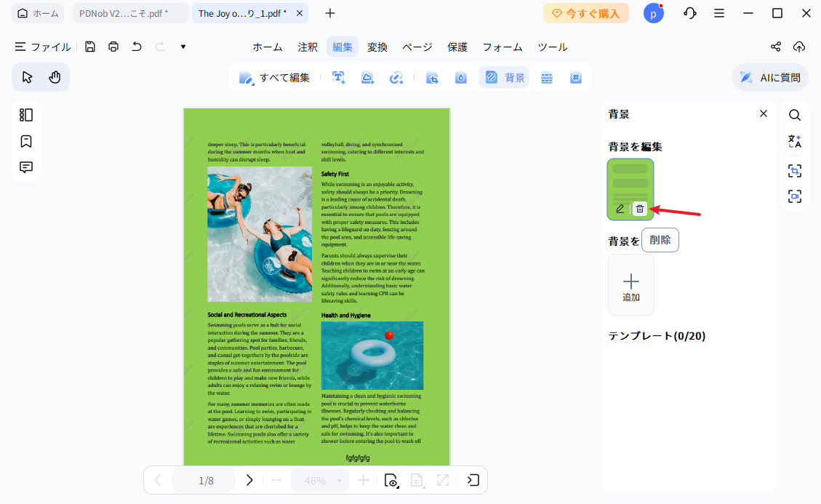Open the Watermark tool
Image resolution: width=821 pixels, height=504 pixels.
tap(460, 77)
